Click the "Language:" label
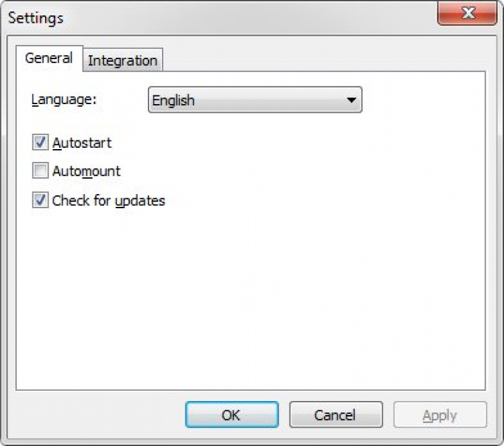 point(64,100)
